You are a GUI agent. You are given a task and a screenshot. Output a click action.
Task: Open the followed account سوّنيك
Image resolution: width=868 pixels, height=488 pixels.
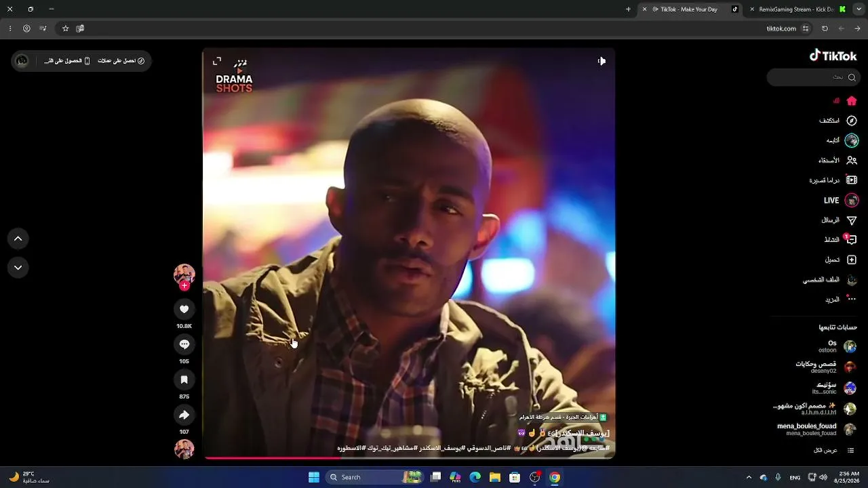coord(835,388)
